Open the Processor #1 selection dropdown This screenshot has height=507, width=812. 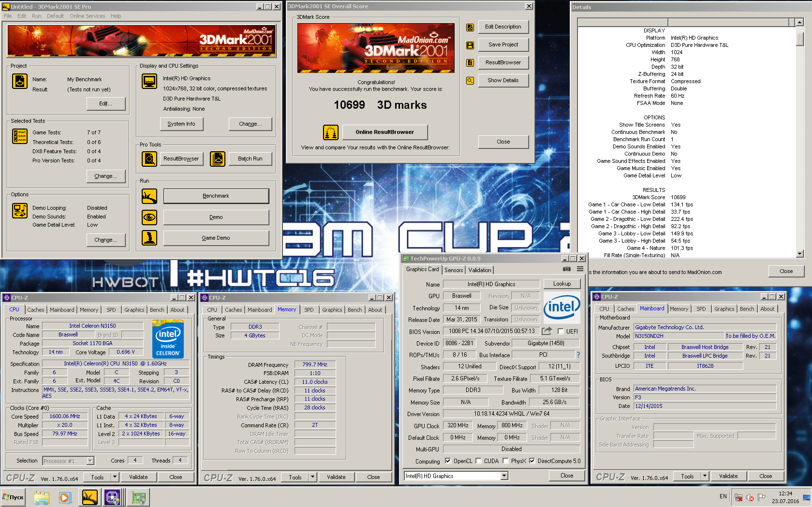[x=90, y=461]
